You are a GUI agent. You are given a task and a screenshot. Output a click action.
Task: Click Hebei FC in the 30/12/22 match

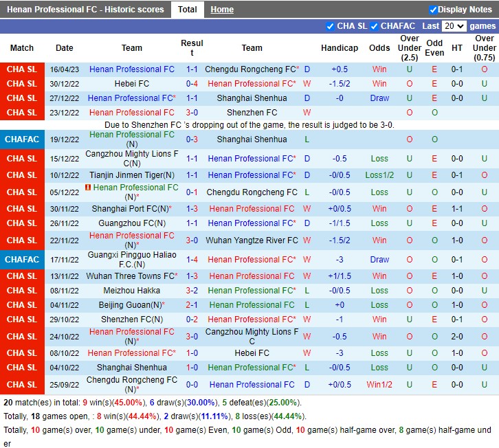pos(132,84)
